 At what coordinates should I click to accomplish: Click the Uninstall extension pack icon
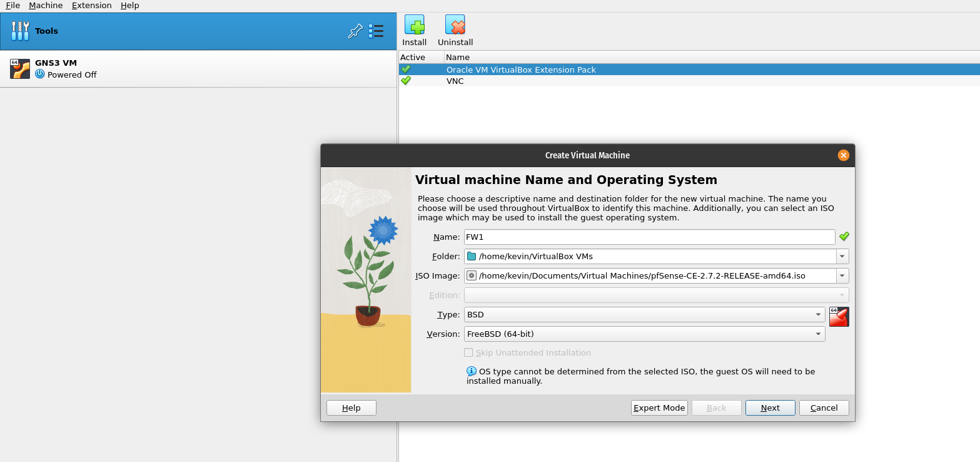tap(455, 24)
